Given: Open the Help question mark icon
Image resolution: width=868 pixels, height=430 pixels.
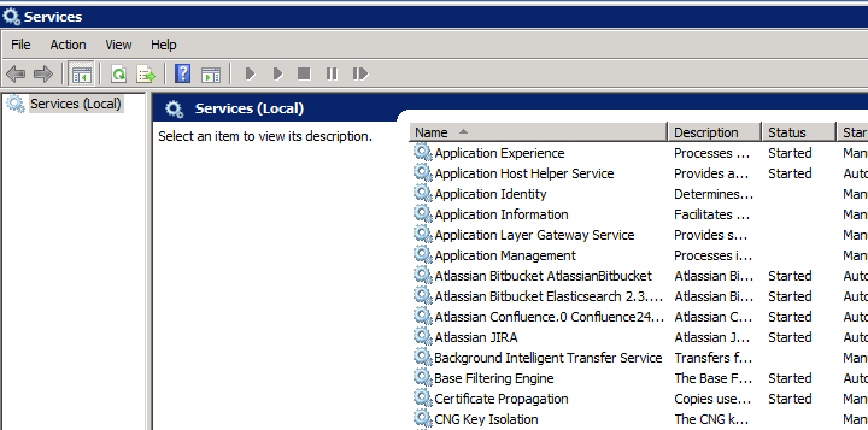Looking at the screenshot, I should (183, 74).
